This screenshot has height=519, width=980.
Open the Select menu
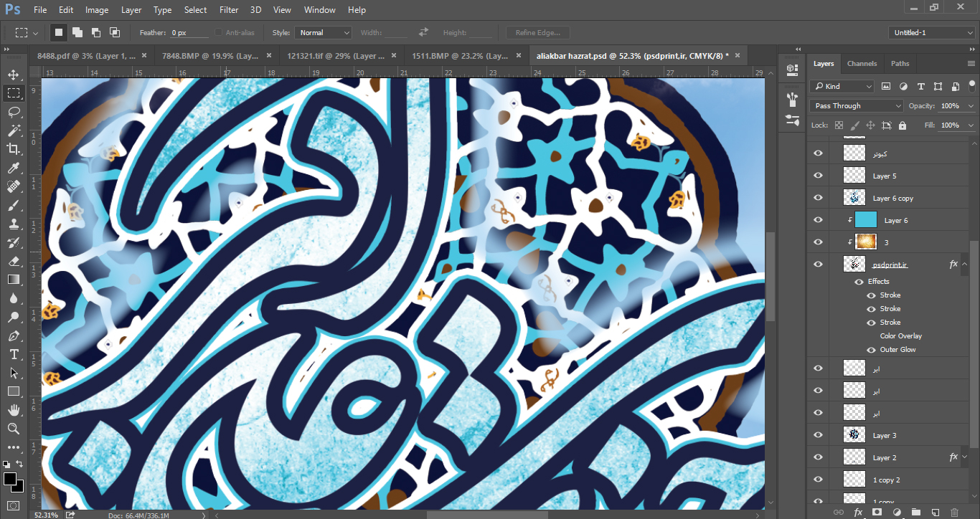pyautogui.click(x=195, y=10)
